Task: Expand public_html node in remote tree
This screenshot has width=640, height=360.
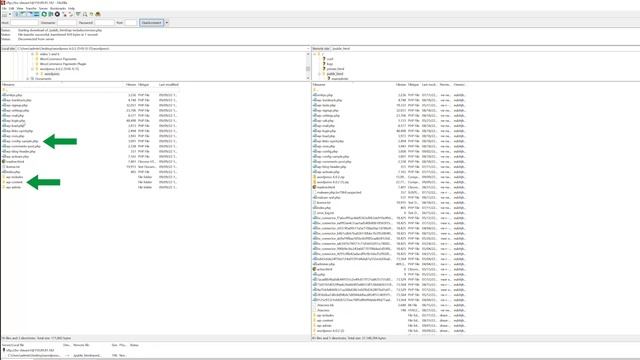Action: (x=320, y=74)
